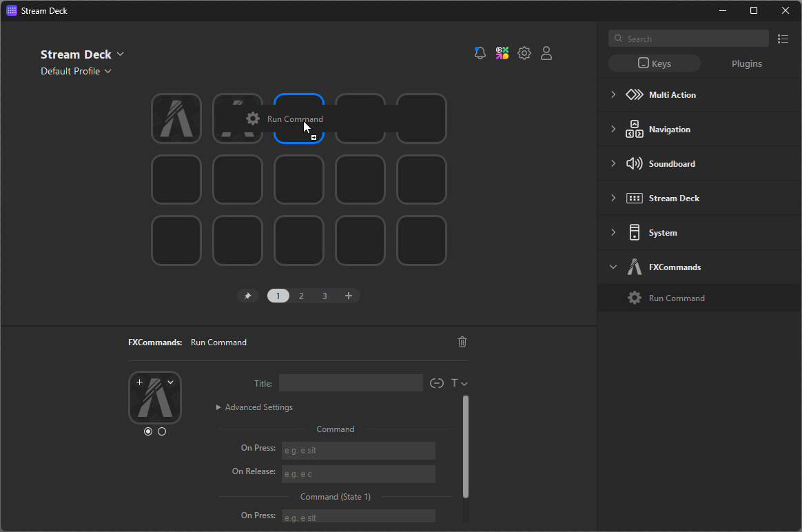The height and width of the screenshot is (532, 802).
Task: Select the last key in the top row
Action: tap(422, 119)
